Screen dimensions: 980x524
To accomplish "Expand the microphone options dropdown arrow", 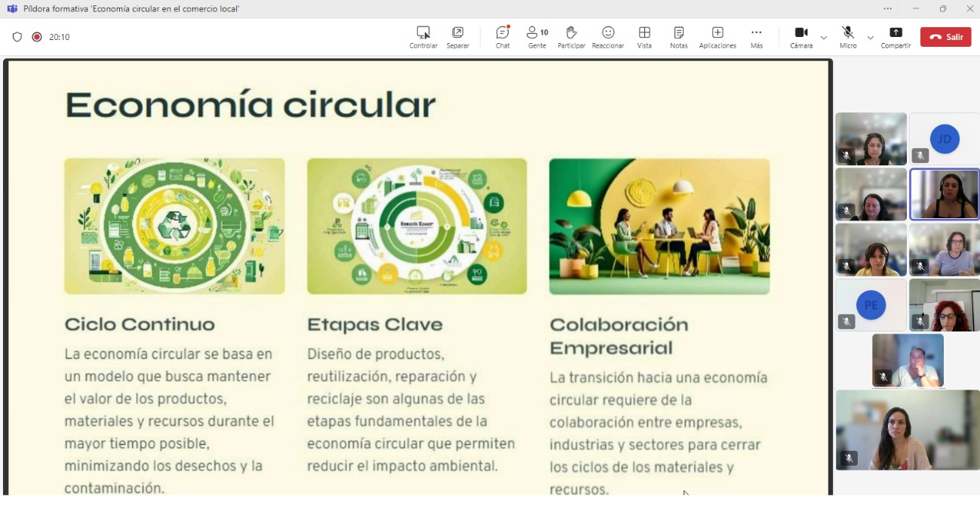I will click(871, 37).
